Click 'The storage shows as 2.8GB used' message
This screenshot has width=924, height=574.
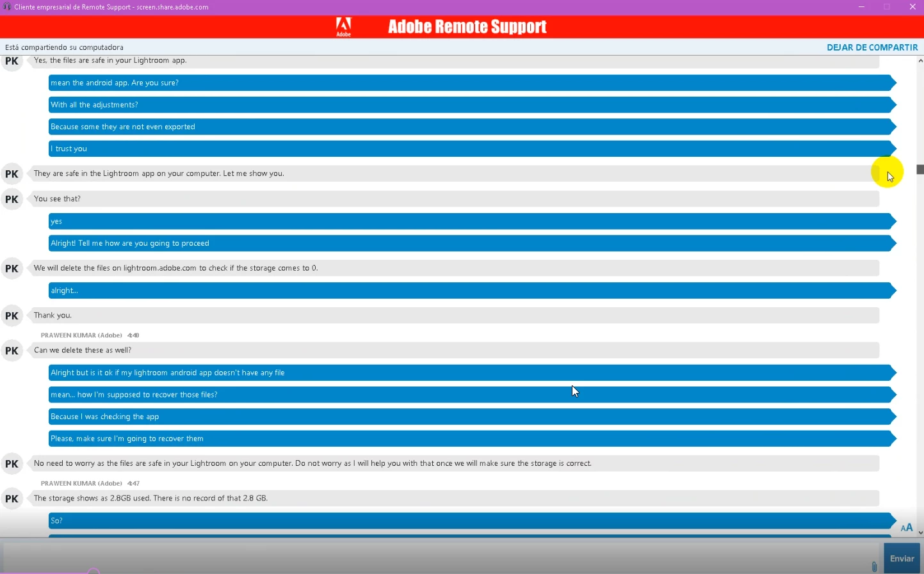click(454, 498)
